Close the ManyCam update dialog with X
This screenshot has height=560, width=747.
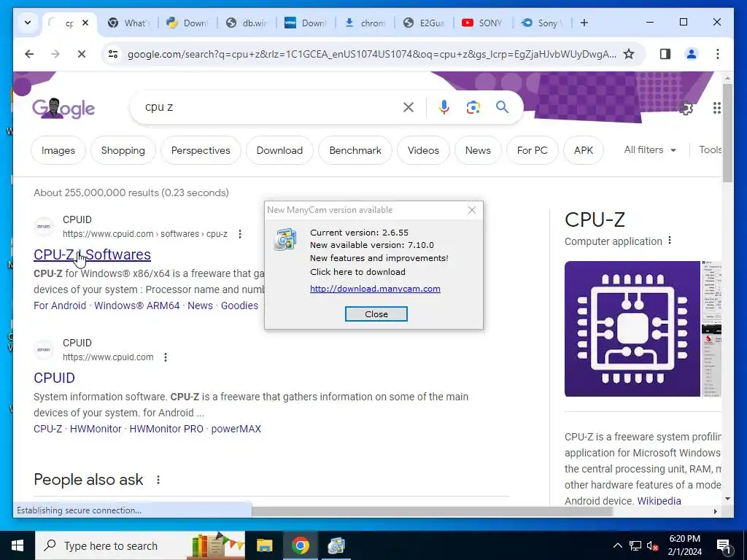coord(472,210)
